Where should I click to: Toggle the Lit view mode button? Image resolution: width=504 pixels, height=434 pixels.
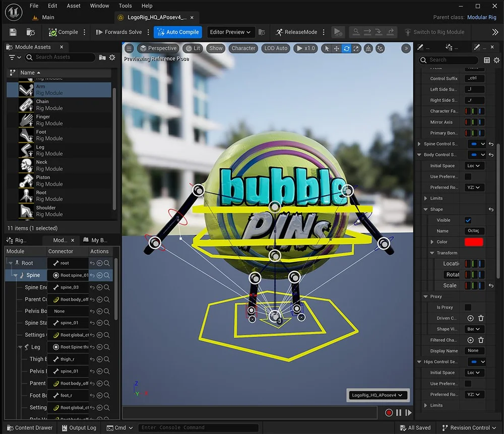point(193,48)
